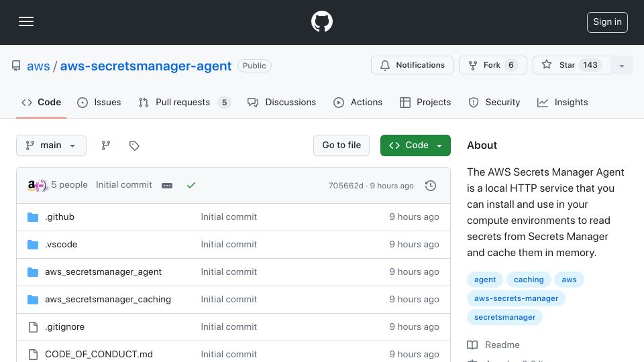This screenshot has height=362, width=644.
Task: Click the aws_secretsmanager_caching folder icon
Action: pos(33,300)
